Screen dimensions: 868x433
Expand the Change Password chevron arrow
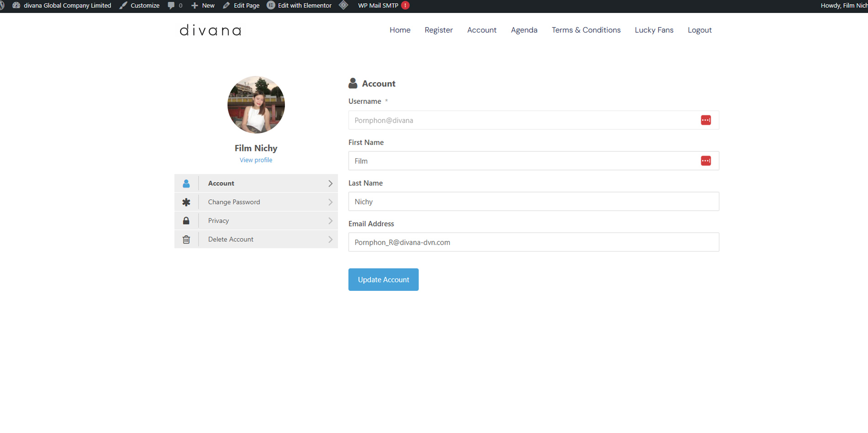pyautogui.click(x=330, y=202)
